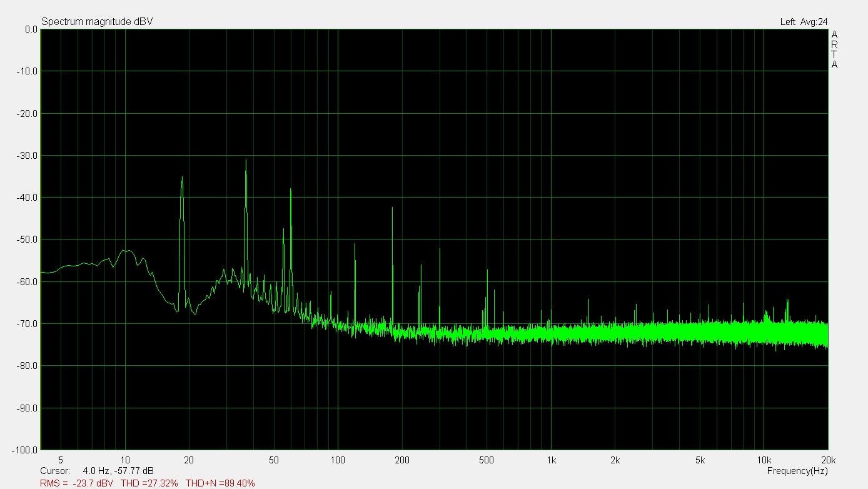The width and height of the screenshot is (868, 489).
Task: Click the vertical ARTA label
Action: click(834, 49)
